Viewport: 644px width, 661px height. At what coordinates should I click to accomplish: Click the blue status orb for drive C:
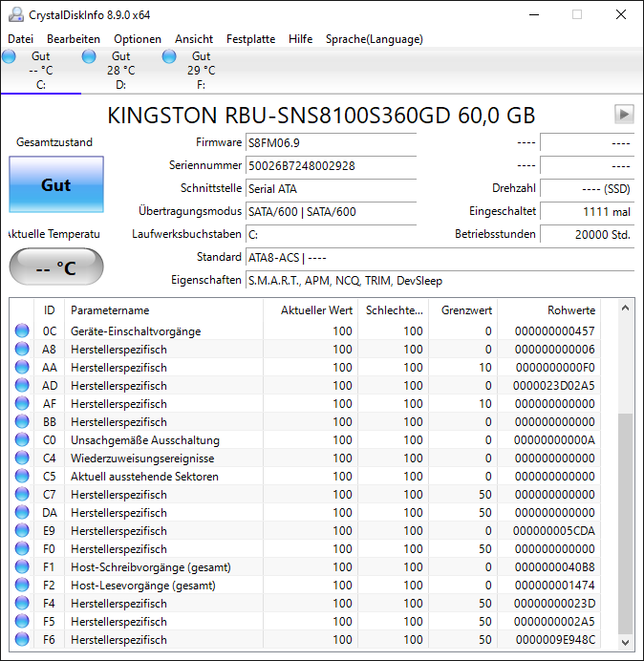pos(9,56)
